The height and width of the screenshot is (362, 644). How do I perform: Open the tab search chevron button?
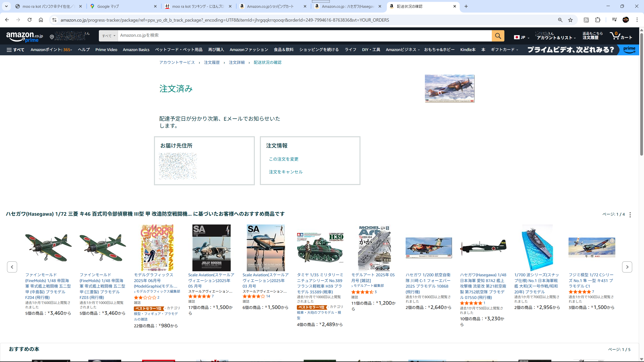(x=6, y=6)
